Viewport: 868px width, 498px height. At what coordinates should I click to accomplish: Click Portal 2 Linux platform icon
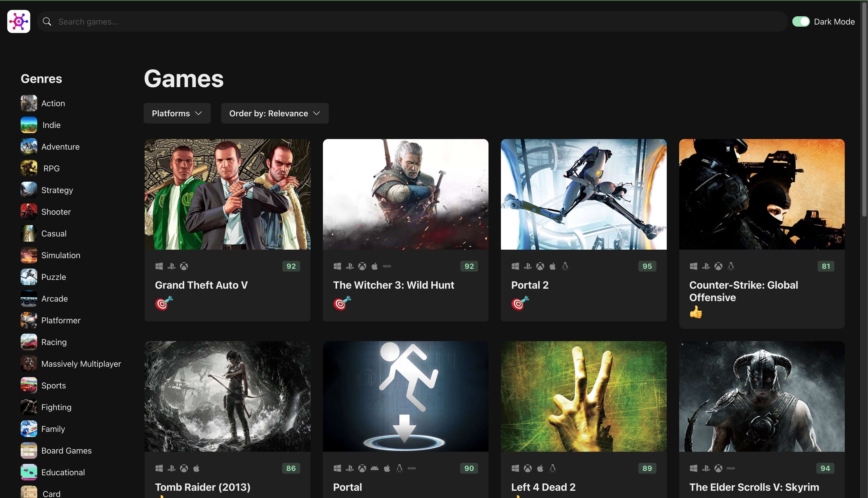(x=565, y=266)
